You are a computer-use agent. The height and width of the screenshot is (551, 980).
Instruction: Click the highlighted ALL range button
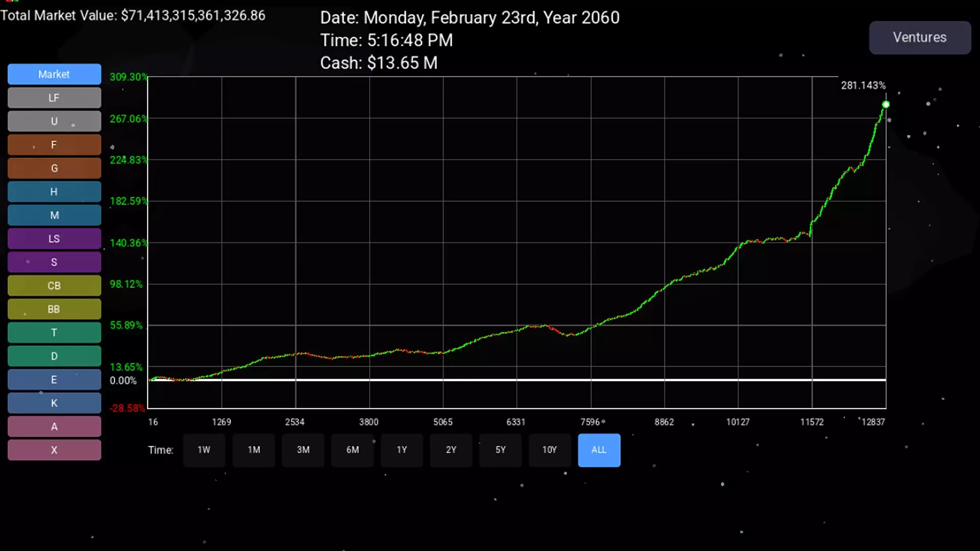coord(599,450)
